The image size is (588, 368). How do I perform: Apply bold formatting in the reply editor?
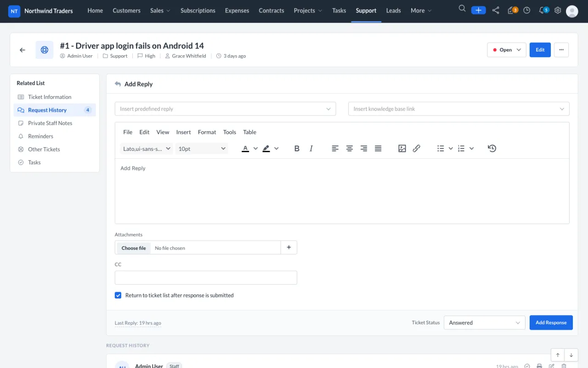tap(297, 149)
